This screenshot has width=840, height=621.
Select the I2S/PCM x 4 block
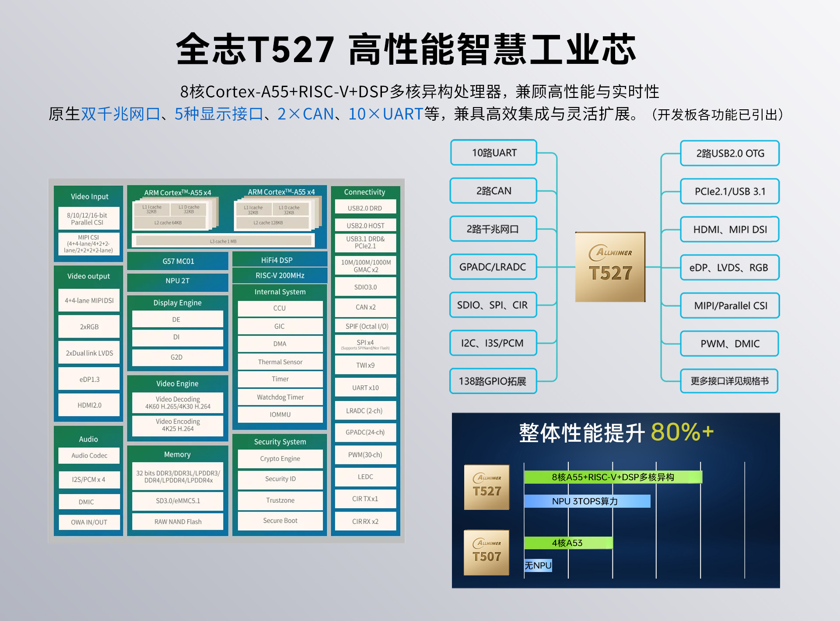89,480
